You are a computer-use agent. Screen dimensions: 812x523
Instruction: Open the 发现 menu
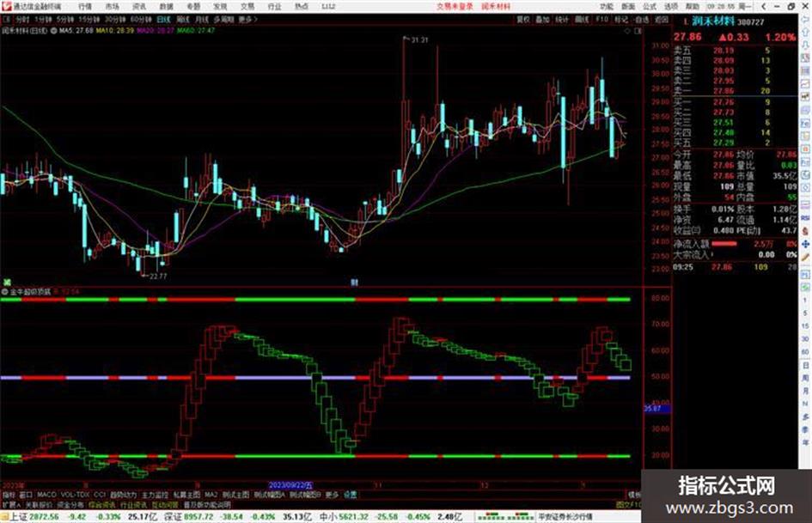(220, 6)
